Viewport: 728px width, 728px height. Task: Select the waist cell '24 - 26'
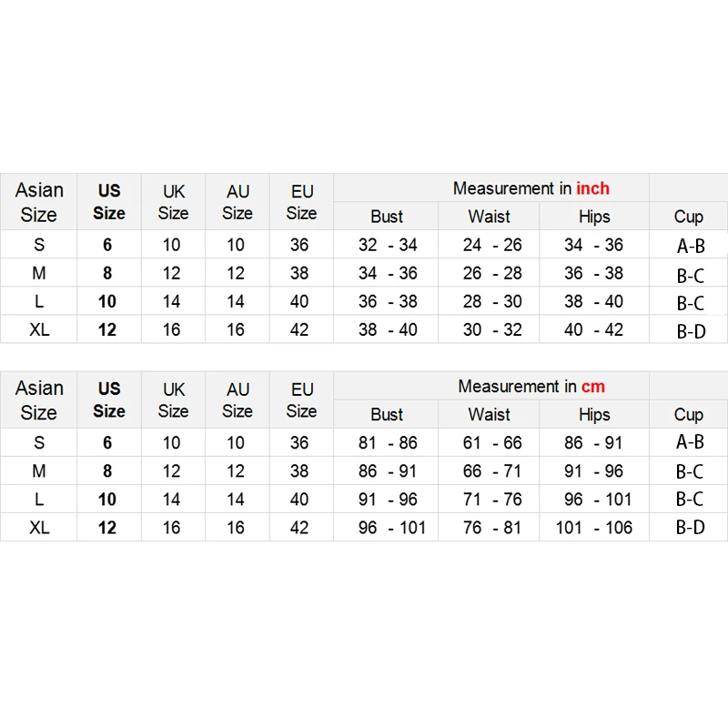pyautogui.click(x=491, y=245)
